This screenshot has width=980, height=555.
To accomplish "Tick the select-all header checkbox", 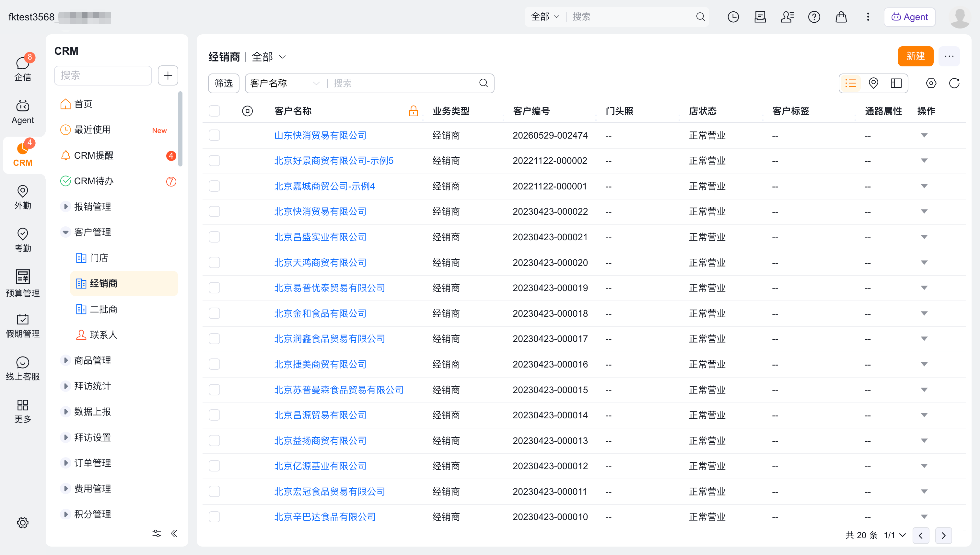I will 215,111.
